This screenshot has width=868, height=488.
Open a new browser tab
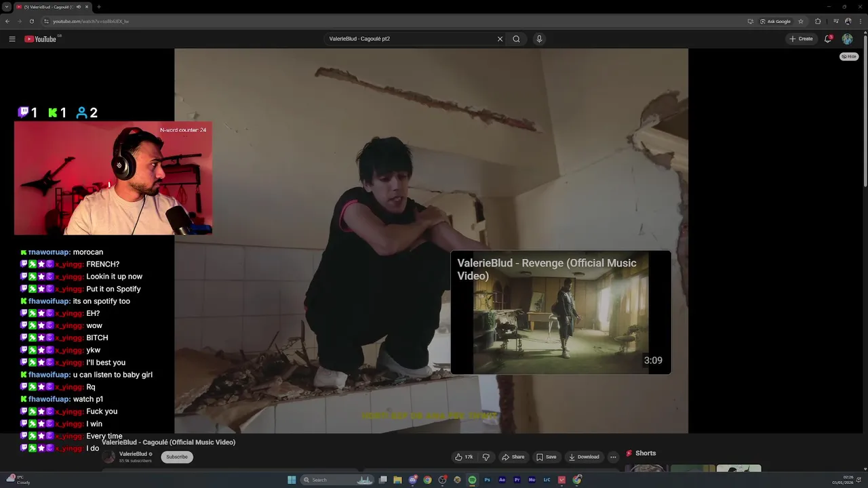[99, 7]
